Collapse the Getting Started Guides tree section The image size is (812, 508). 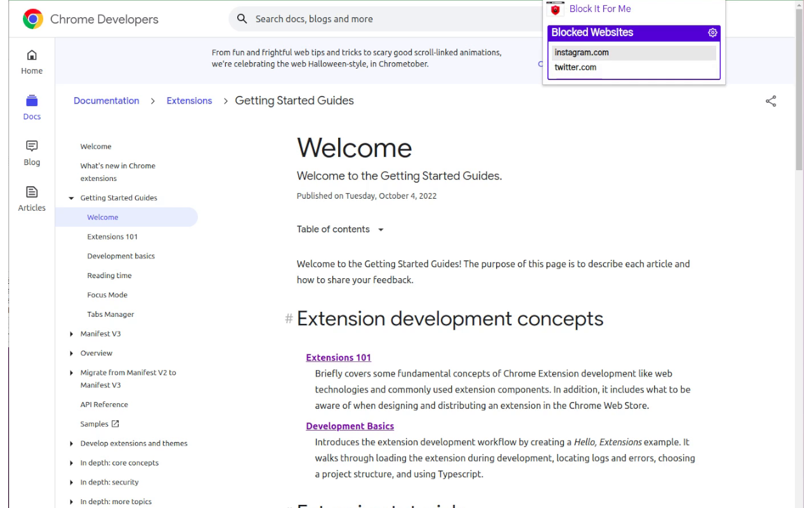click(x=71, y=198)
